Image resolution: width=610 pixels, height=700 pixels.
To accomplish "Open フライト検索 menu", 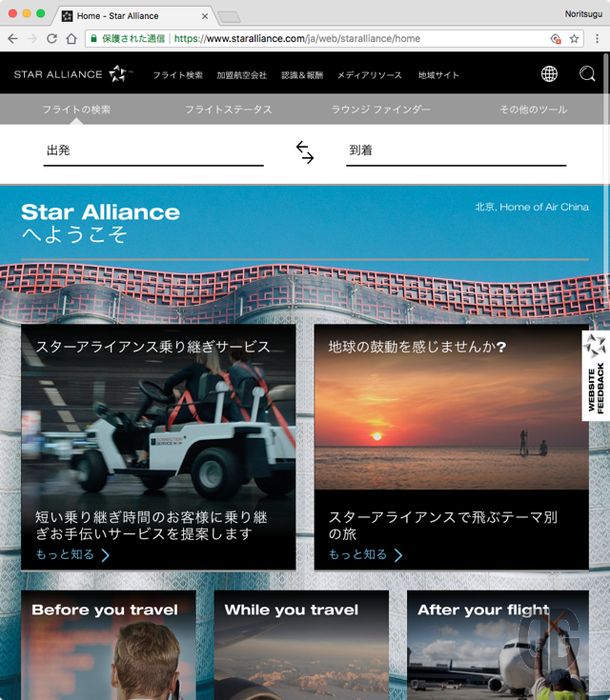I will (x=178, y=75).
